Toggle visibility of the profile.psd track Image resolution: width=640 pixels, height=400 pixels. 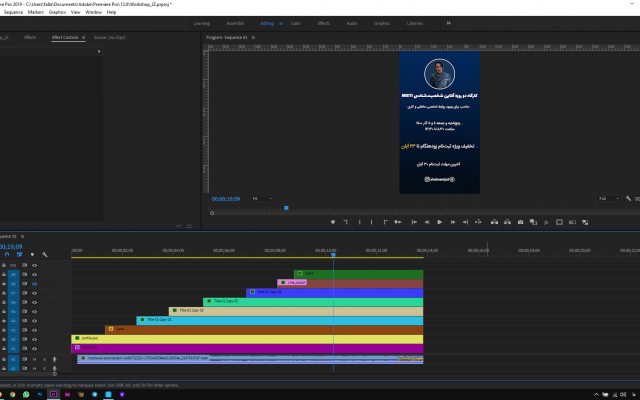pos(34,339)
